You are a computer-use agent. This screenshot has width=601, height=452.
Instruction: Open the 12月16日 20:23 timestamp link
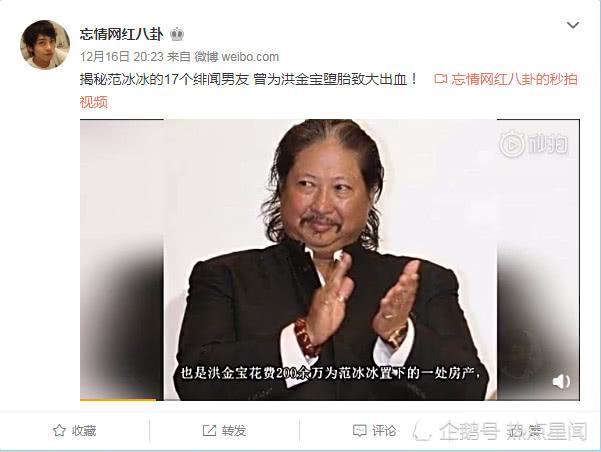(x=122, y=57)
